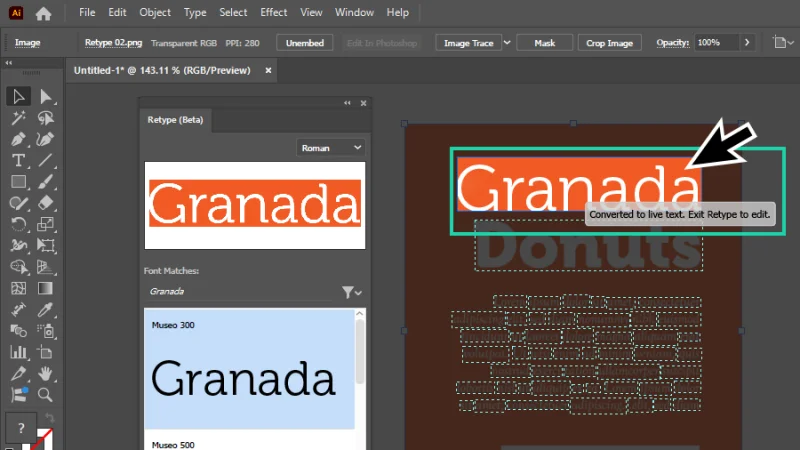
Task: Select the Artboard tool
Action: pyautogui.click(x=45, y=352)
